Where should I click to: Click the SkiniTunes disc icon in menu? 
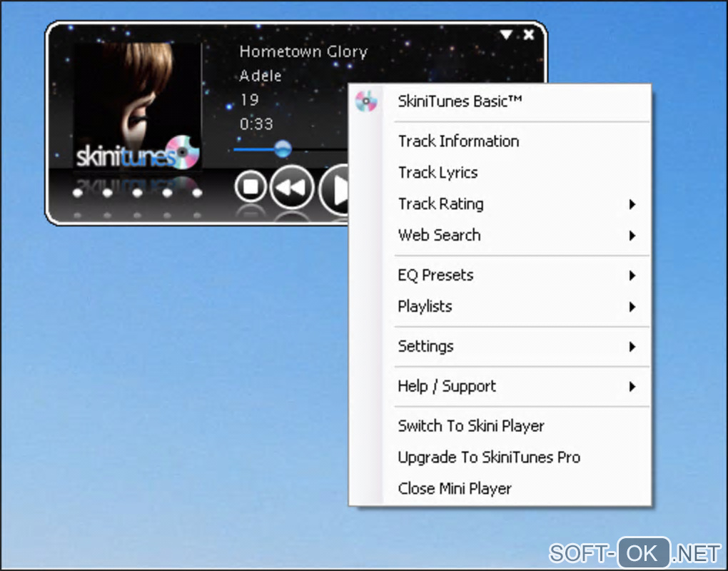[366, 101]
